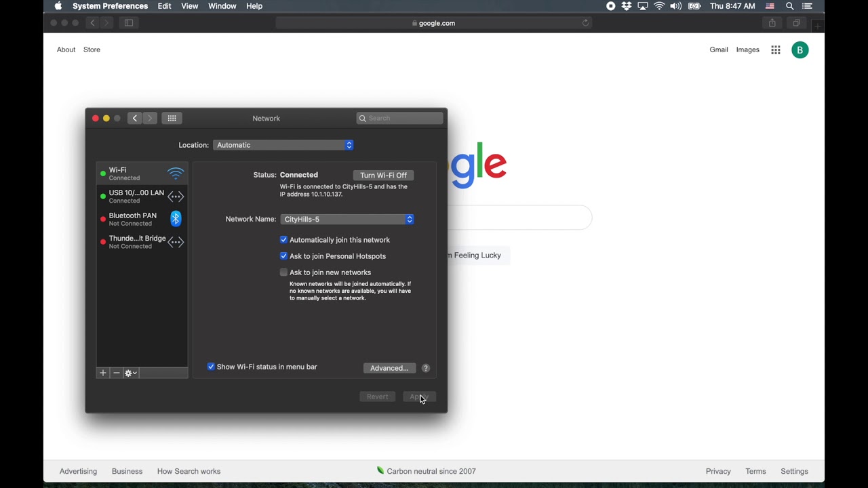
Task: Open the Window menu
Action: tap(222, 6)
